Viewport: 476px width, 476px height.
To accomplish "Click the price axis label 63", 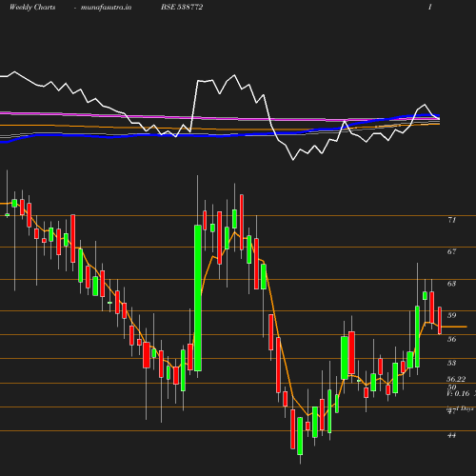I will pyautogui.click(x=451, y=284).
